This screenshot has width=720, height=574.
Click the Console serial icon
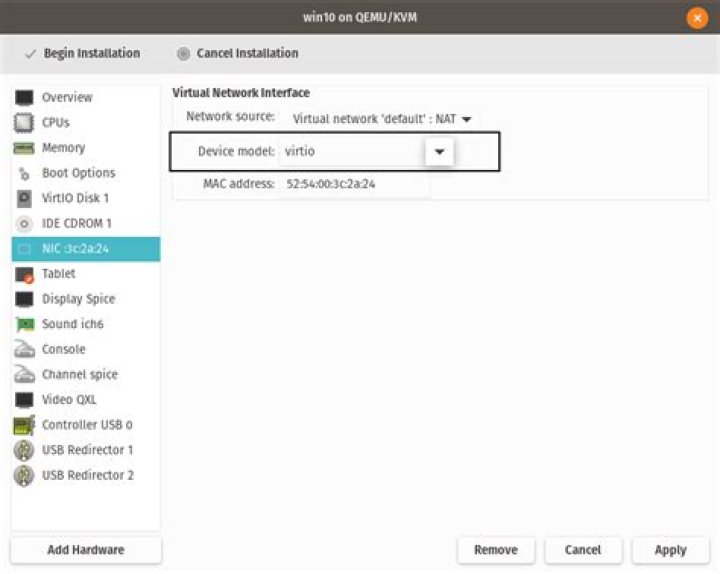click(x=24, y=349)
